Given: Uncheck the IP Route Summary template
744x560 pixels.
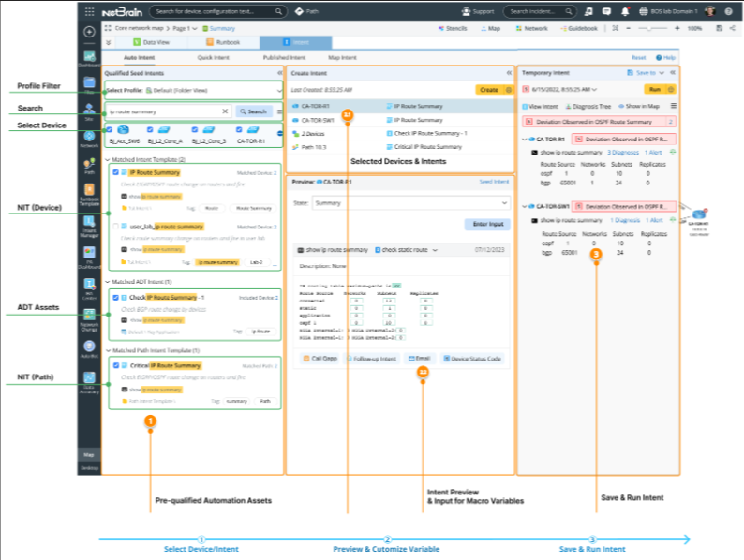Looking at the screenshot, I should tap(116, 172).
